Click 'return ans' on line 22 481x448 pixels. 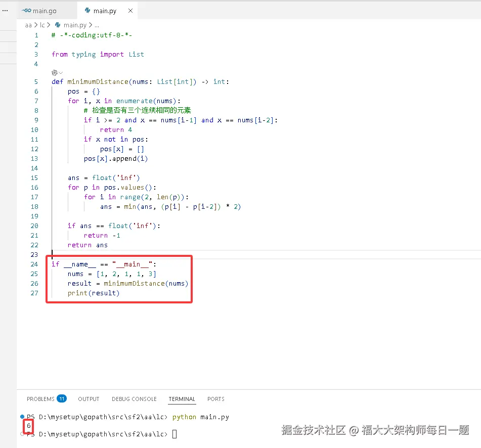coord(88,245)
